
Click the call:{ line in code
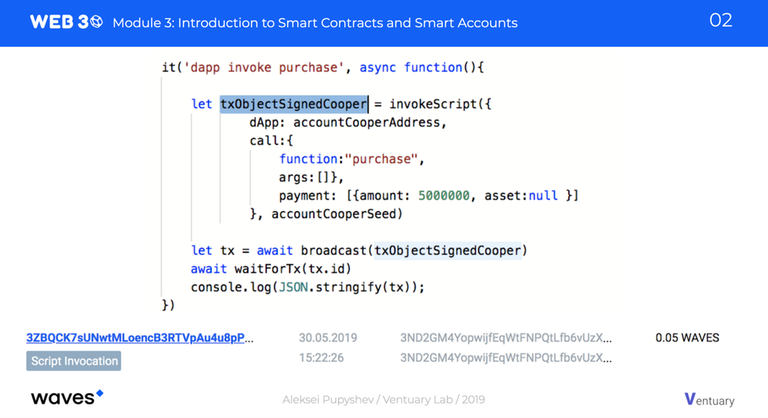[x=271, y=141]
